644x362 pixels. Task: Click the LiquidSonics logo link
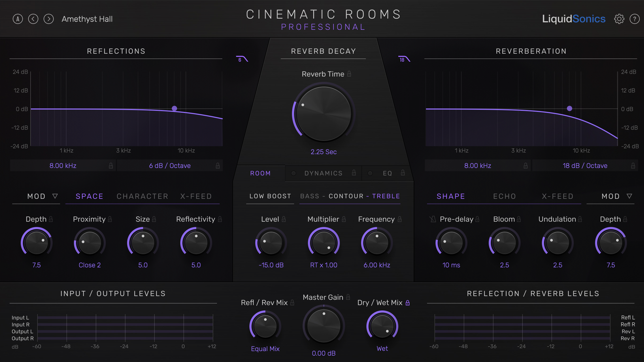coord(574,19)
